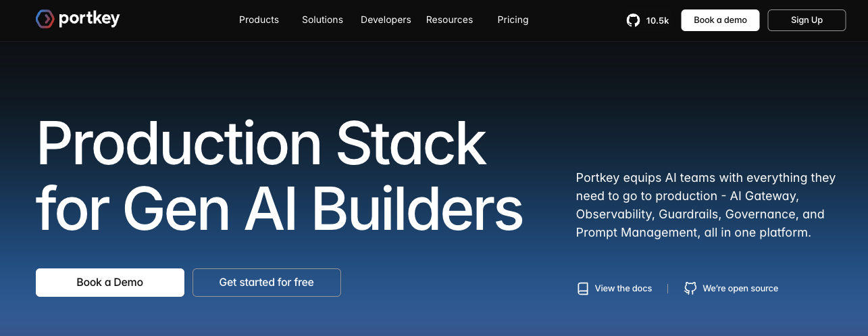The width and height of the screenshot is (868, 336).
Task: Open the Developers nav item
Action: pos(386,20)
